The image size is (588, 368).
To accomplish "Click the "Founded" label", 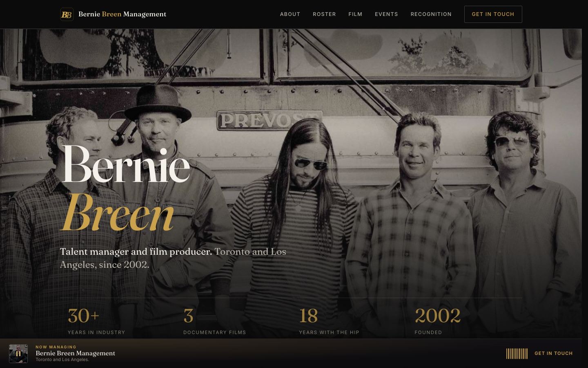I will pyautogui.click(x=428, y=332).
